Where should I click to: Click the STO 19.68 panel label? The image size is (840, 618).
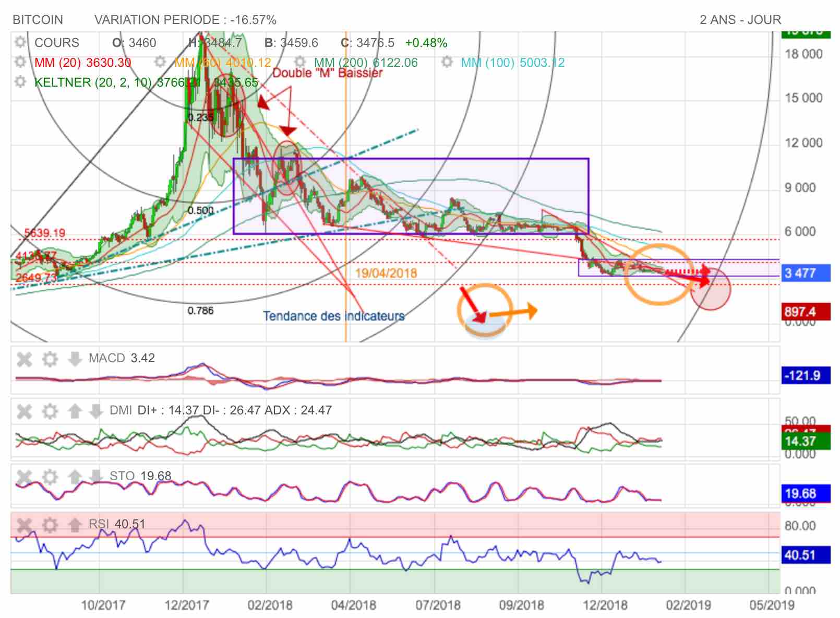point(140,476)
